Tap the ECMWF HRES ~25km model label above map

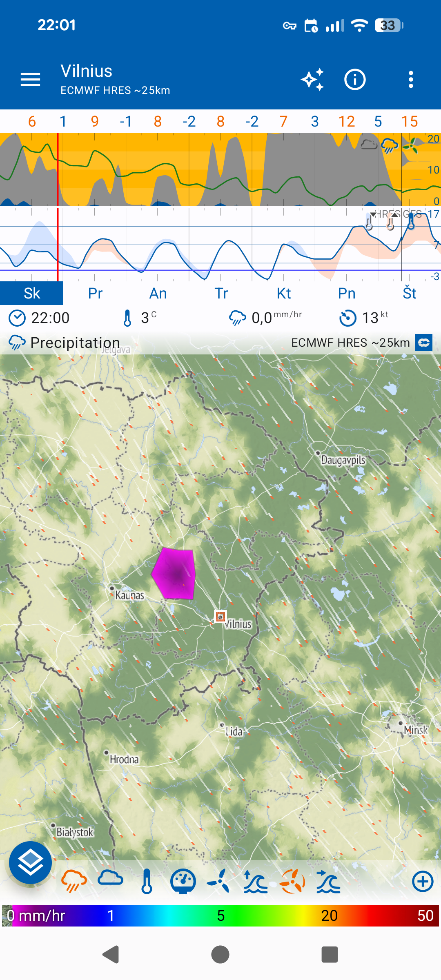tap(350, 343)
